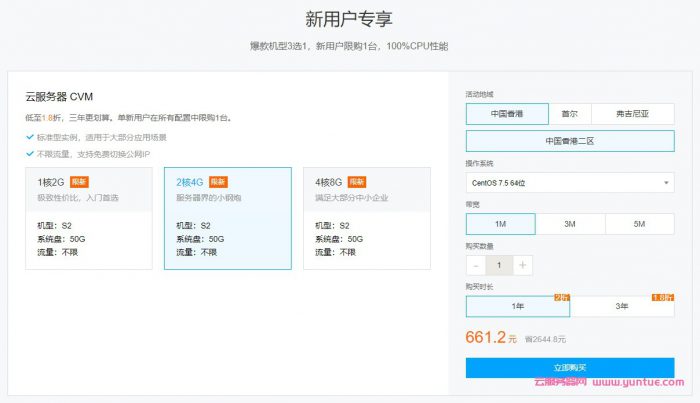
Task: Click the 立即购买 button
Action: (569, 368)
